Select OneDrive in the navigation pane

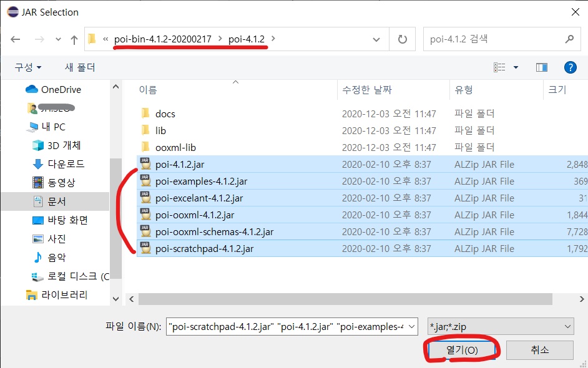pyautogui.click(x=54, y=90)
